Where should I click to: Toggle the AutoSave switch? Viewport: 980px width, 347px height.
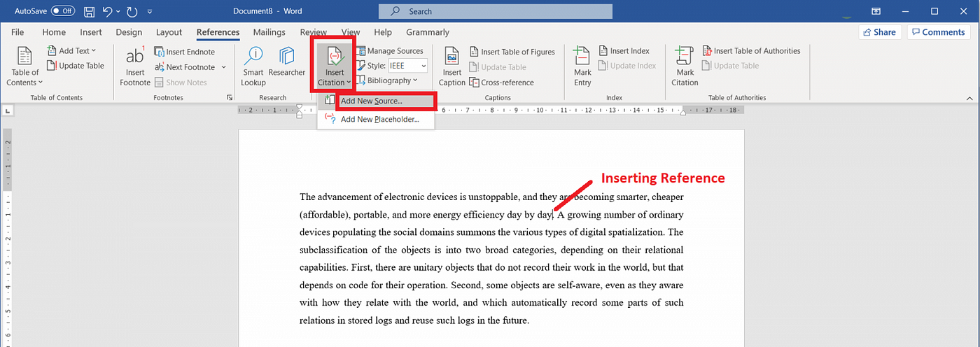click(63, 11)
